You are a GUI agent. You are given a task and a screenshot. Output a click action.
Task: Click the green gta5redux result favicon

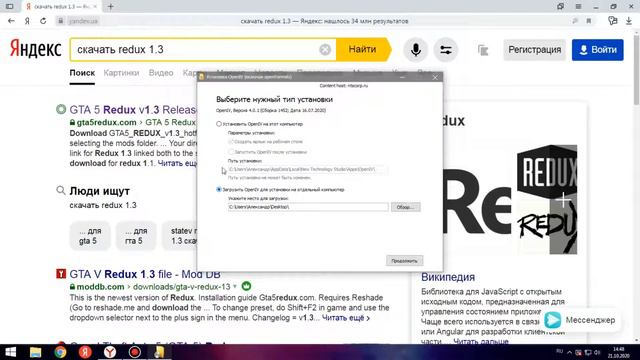[x=61, y=109]
